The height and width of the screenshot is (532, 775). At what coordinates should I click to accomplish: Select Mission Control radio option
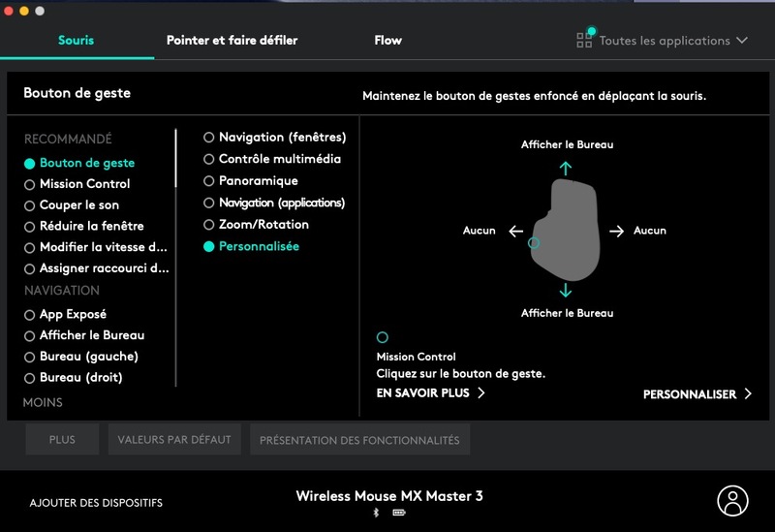(77, 184)
